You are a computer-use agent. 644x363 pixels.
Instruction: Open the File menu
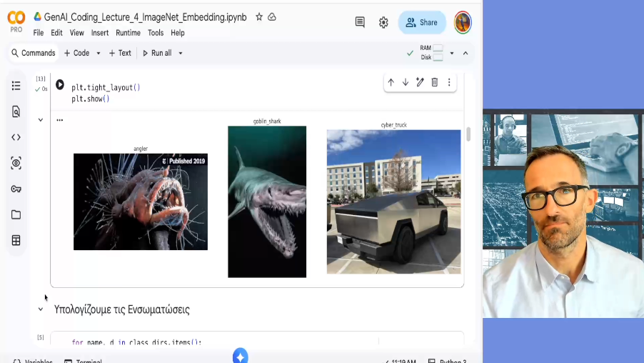39,33
